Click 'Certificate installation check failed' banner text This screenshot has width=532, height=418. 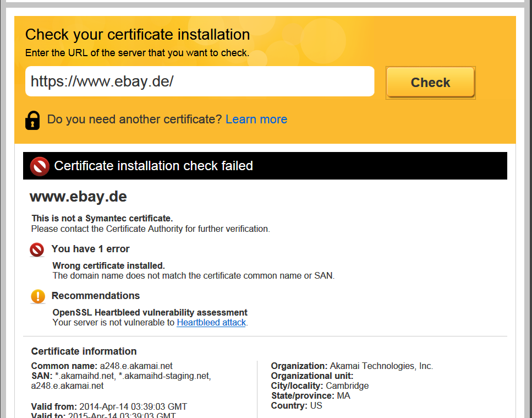[153, 166]
